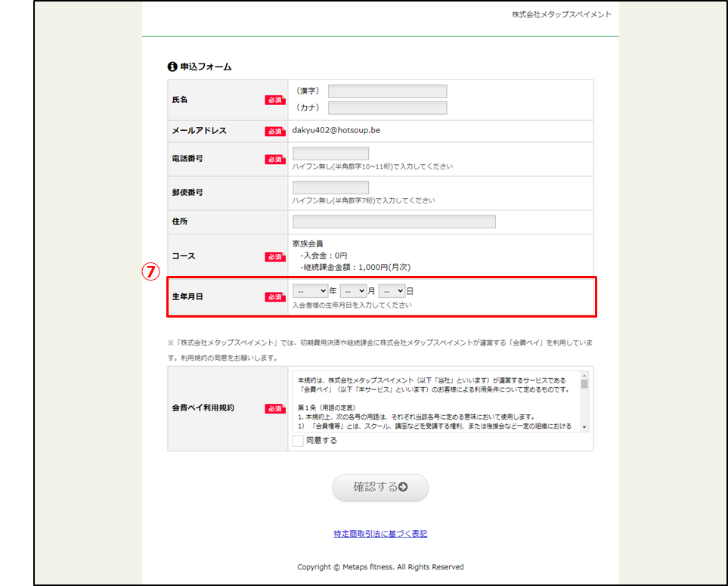Click the terms of use text area

pyautogui.click(x=435, y=401)
